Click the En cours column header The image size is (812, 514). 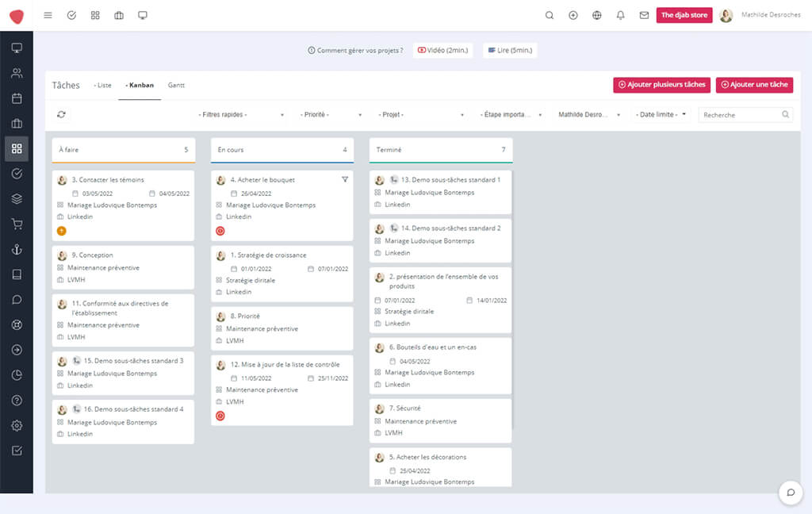(x=282, y=150)
